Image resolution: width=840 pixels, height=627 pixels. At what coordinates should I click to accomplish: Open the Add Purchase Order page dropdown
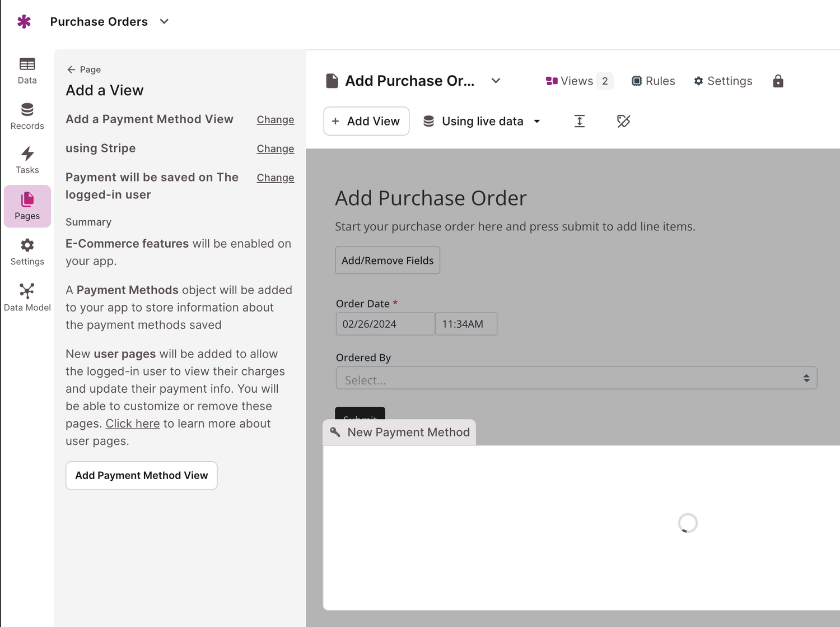(x=495, y=81)
